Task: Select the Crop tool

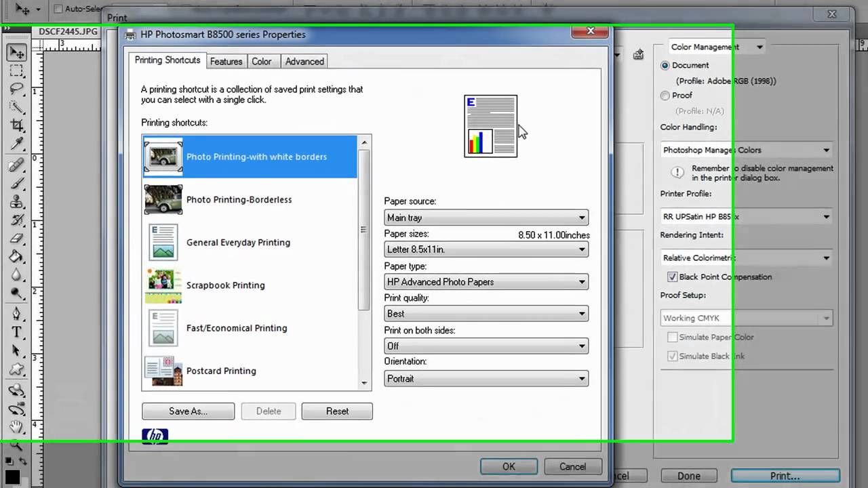Action: (17, 125)
